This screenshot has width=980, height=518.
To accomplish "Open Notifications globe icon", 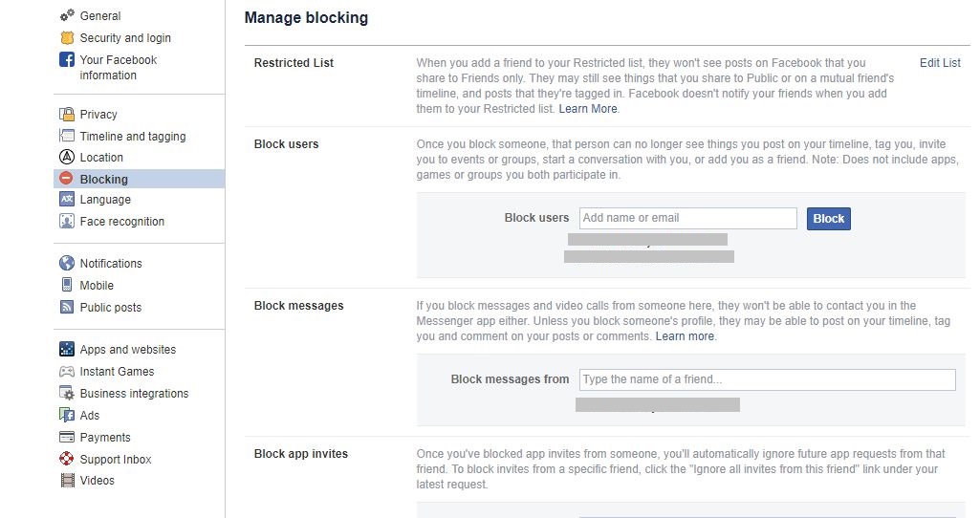I will (67, 263).
